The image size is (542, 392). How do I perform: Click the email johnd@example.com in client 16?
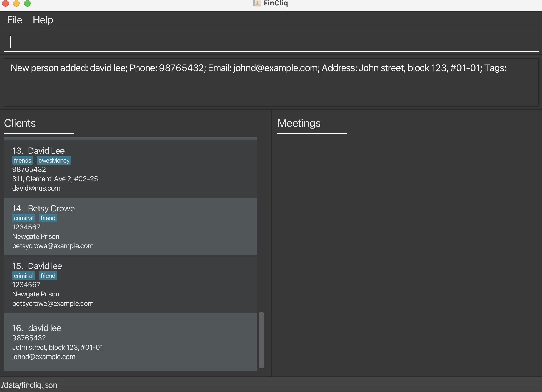pos(44,357)
